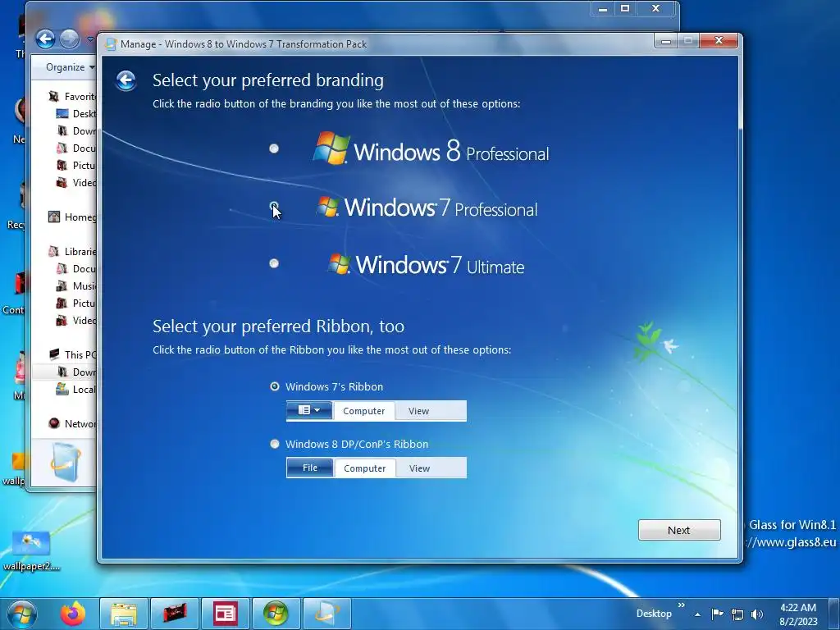Click the Transformation Pack taskbar icon

click(326, 614)
